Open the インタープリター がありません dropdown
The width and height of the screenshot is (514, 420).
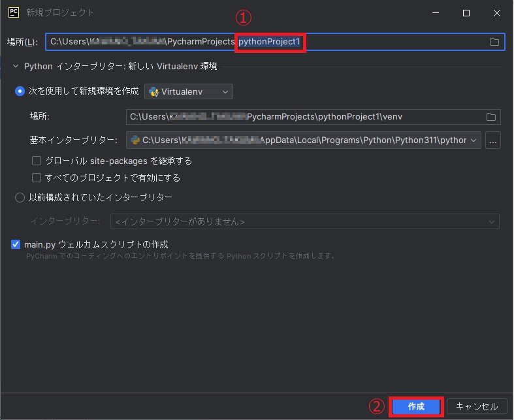304,222
